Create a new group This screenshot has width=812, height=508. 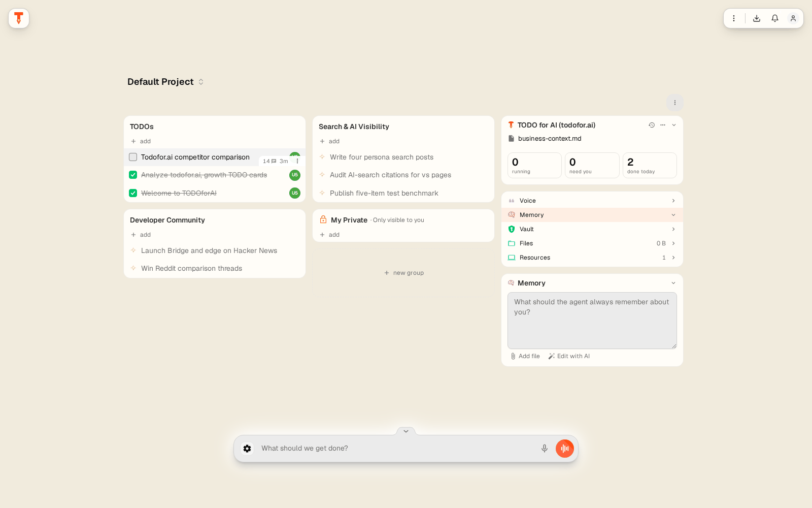404,273
